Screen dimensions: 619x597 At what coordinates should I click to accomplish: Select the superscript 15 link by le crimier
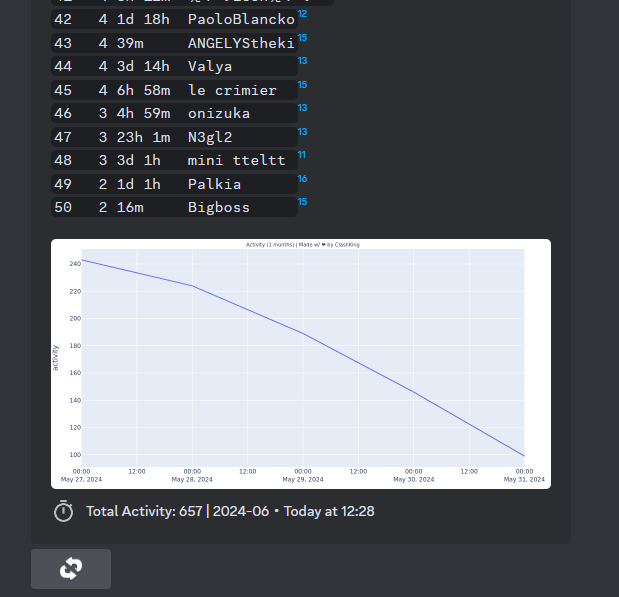[302, 85]
